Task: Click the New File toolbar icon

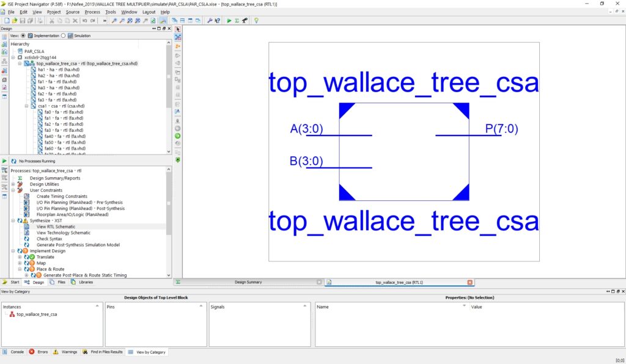Action: (x=7, y=21)
